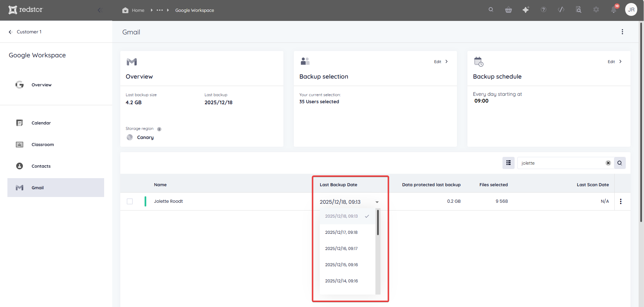Open the help question mark icon

click(x=543, y=9)
